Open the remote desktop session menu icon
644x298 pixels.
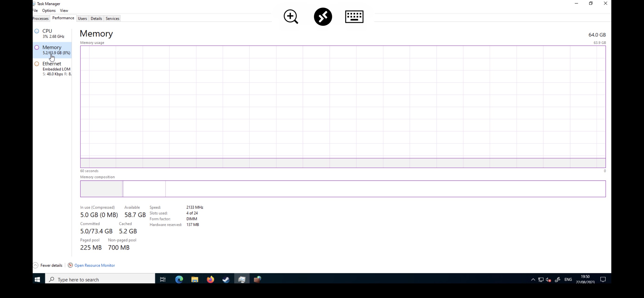(x=323, y=17)
